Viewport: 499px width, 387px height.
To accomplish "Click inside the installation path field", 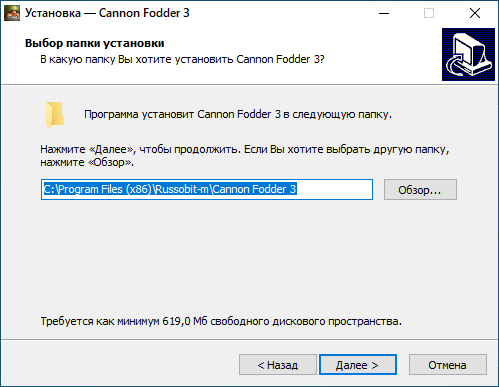I will tap(207, 189).
